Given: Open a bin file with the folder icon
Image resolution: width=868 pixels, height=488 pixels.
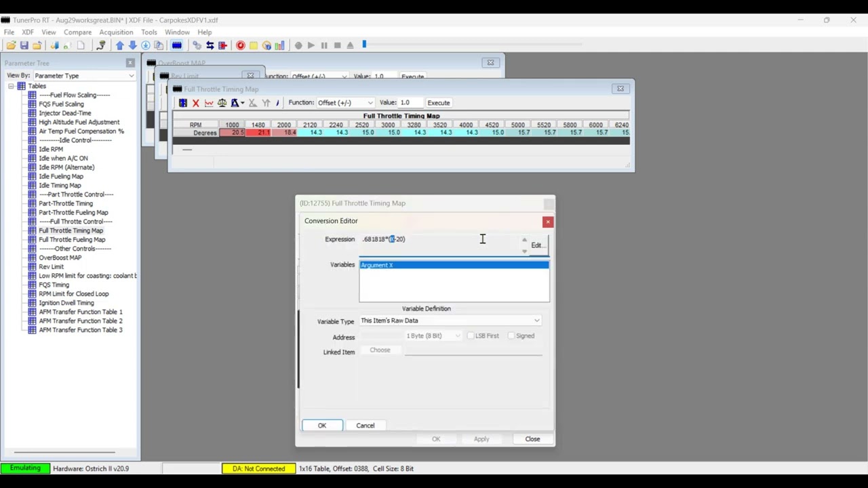Looking at the screenshot, I should (11, 45).
